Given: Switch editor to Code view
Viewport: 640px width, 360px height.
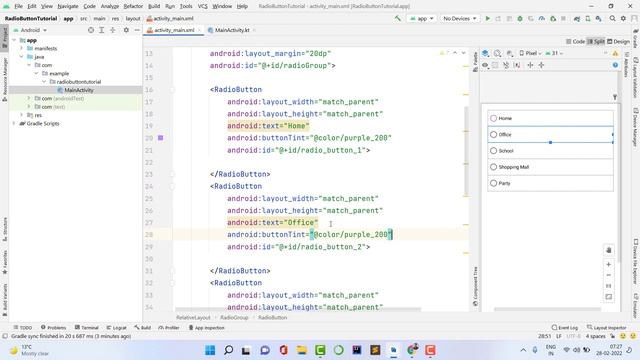Looking at the screenshot, I should (x=576, y=41).
